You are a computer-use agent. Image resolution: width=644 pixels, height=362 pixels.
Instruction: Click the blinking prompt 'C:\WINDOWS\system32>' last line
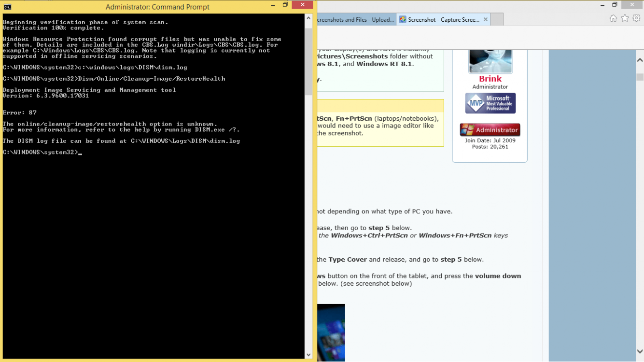click(42, 152)
